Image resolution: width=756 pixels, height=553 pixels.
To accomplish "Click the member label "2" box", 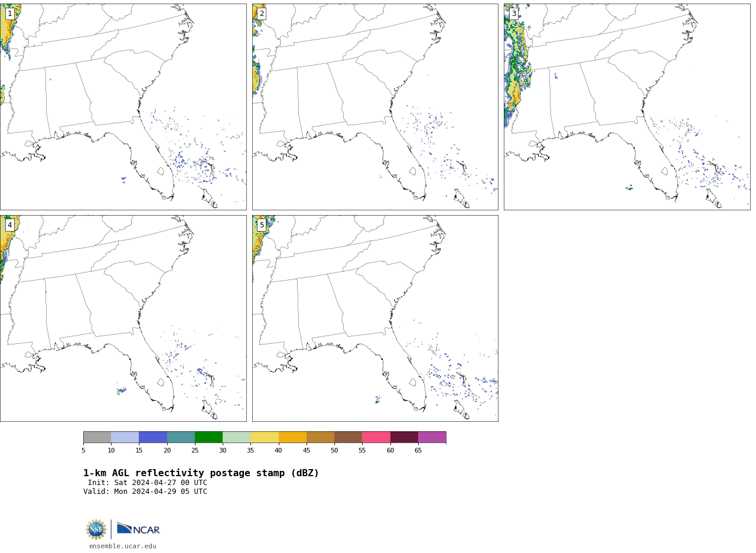I will (x=262, y=14).
